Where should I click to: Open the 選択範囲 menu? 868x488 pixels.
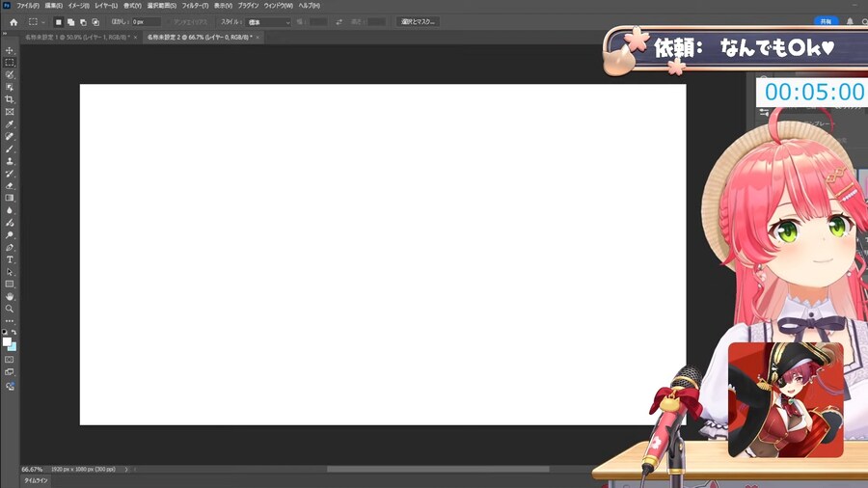click(x=162, y=6)
